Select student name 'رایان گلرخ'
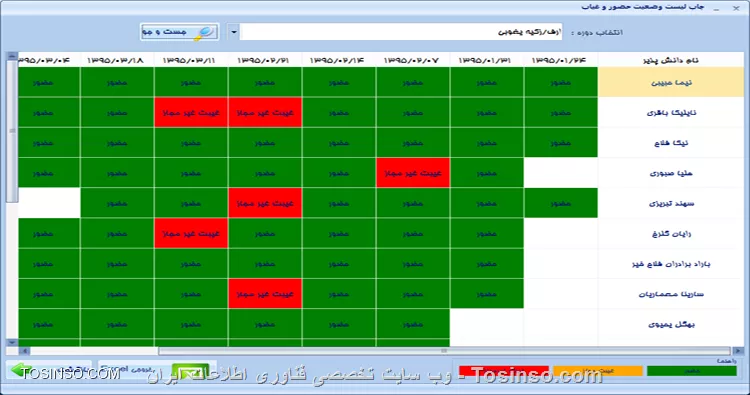 671,233
